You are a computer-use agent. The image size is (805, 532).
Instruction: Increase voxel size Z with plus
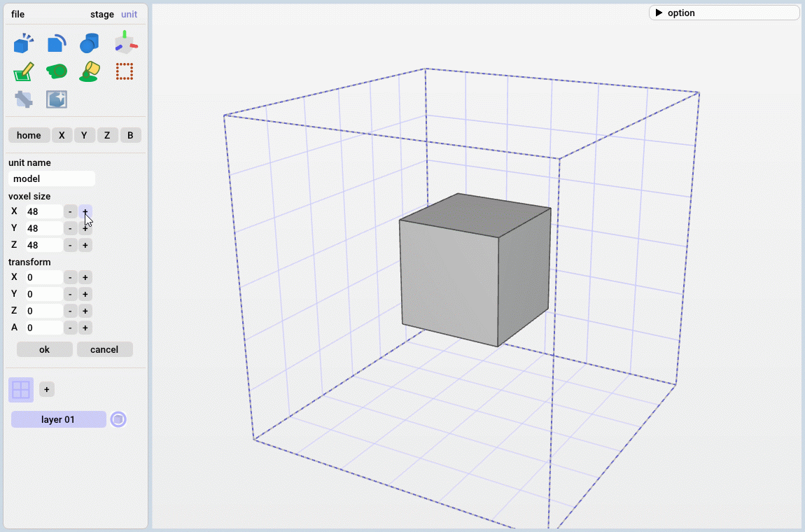[85, 246]
